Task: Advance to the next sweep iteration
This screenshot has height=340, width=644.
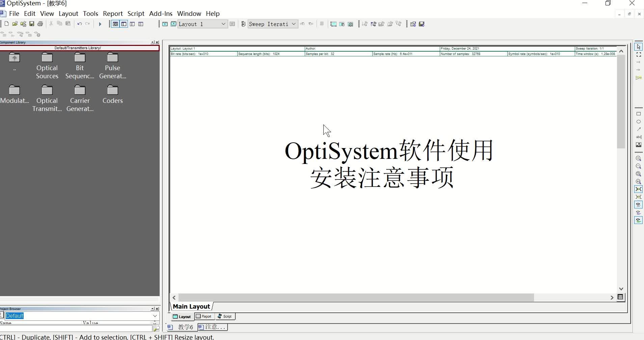Action: tap(311, 24)
